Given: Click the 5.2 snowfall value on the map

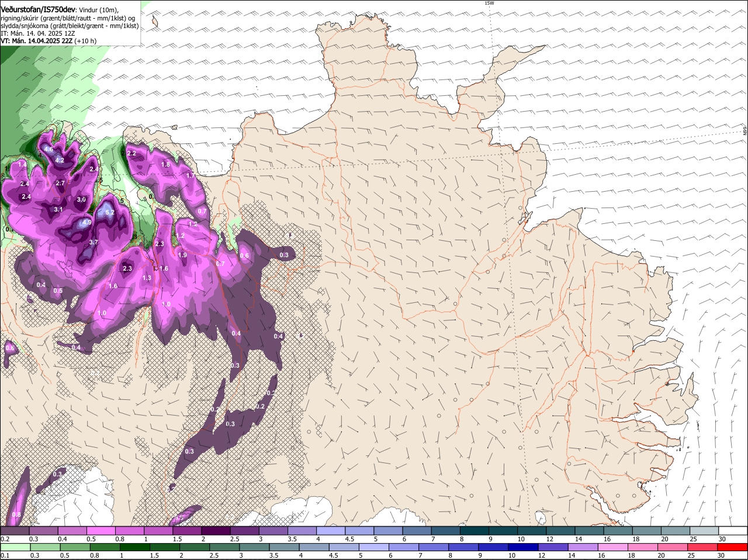Looking at the screenshot, I should (110, 212).
